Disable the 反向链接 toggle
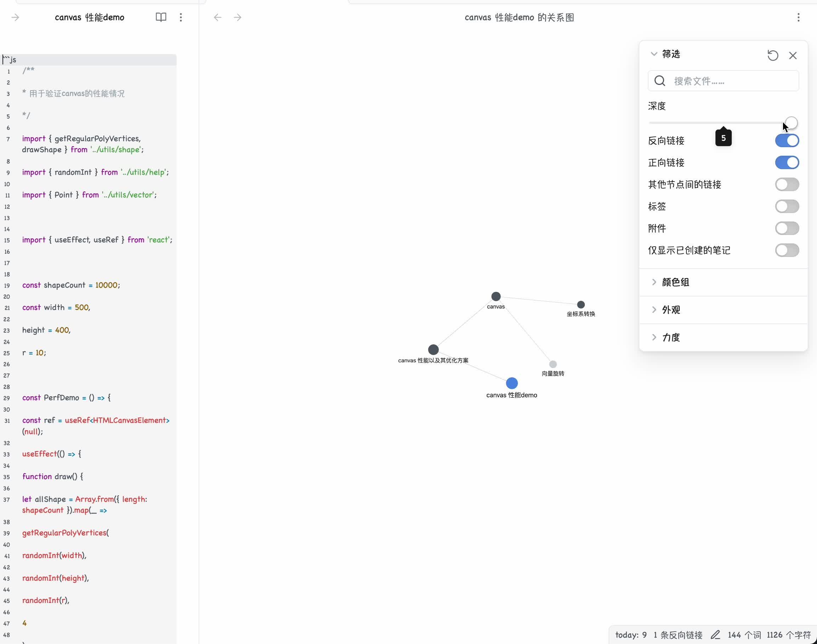 pos(787,140)
